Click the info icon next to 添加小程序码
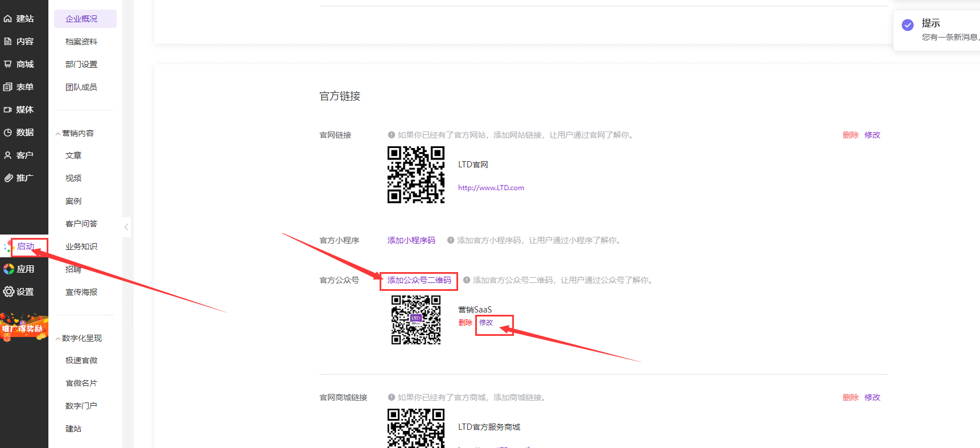Screen dimensions: 980x448 451,240
